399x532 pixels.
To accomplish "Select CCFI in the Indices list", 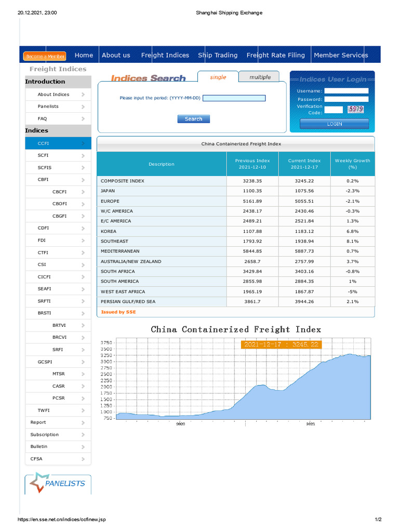I will coord(58,143).
